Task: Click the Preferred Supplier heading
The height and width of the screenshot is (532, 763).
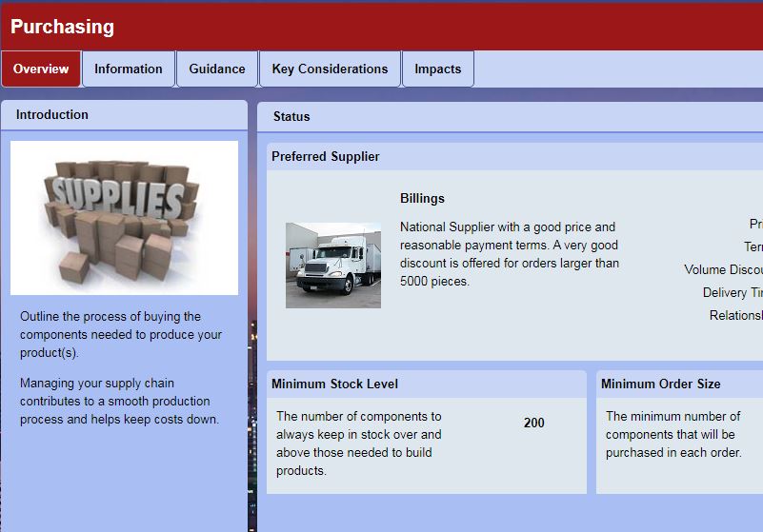Action: tap(326, 157)
